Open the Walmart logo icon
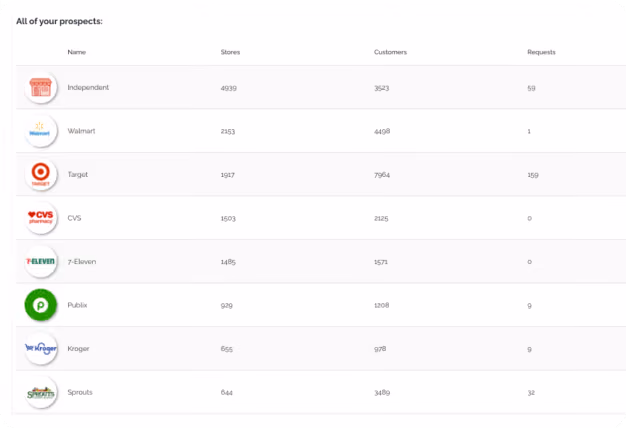This screenshot has height=428, width=626. pyautogui.click(x=41, y=131)
